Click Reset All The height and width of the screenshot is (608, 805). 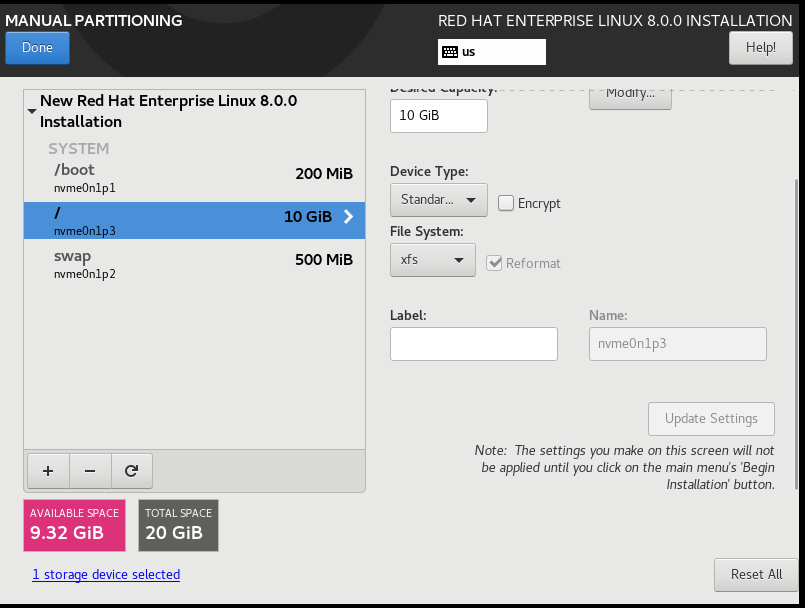coord(755,574)
